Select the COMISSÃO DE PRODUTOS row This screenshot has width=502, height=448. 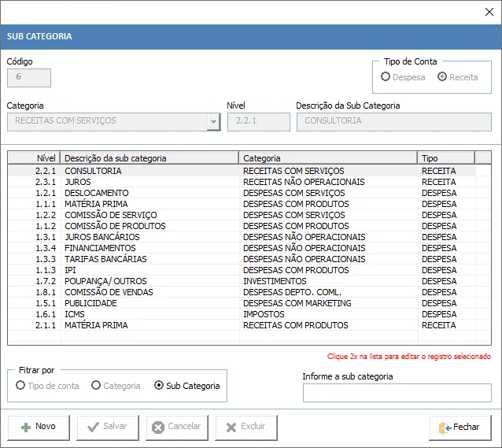tap(242, 226)
